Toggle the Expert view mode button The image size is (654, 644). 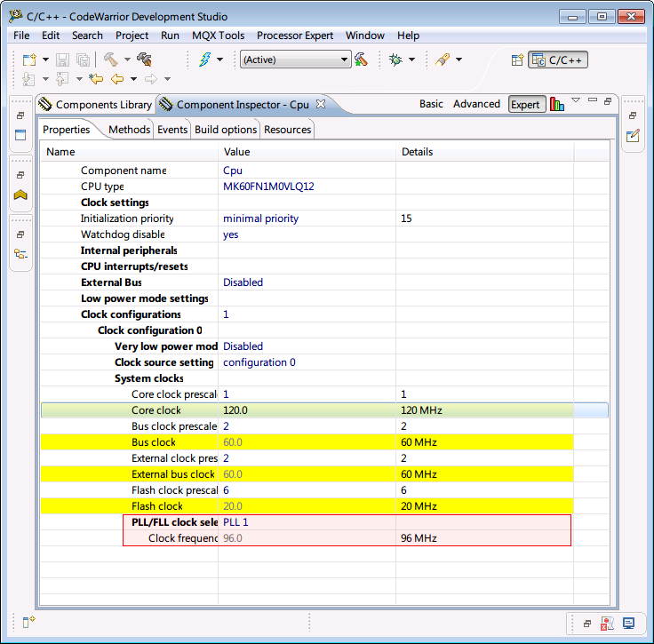pos(526,104)
